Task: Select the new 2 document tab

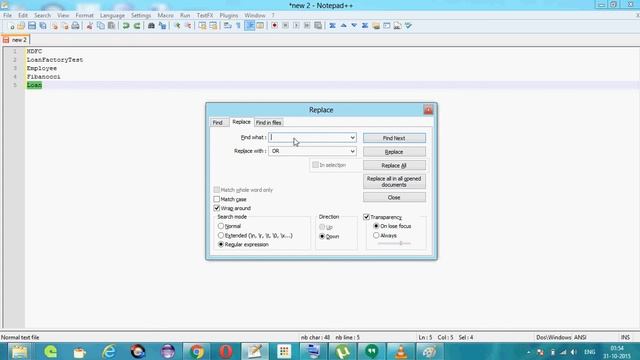Action: pos(16,40)
